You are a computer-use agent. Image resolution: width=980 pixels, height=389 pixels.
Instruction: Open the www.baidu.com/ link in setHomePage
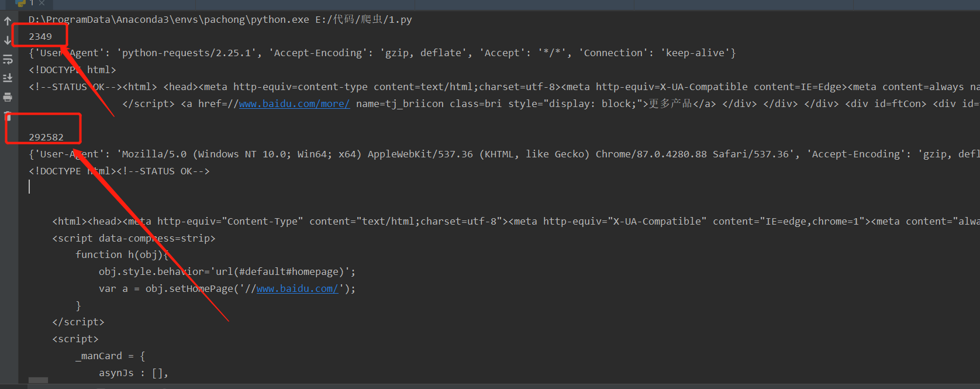pyautogui.click(x=297, y=288)
